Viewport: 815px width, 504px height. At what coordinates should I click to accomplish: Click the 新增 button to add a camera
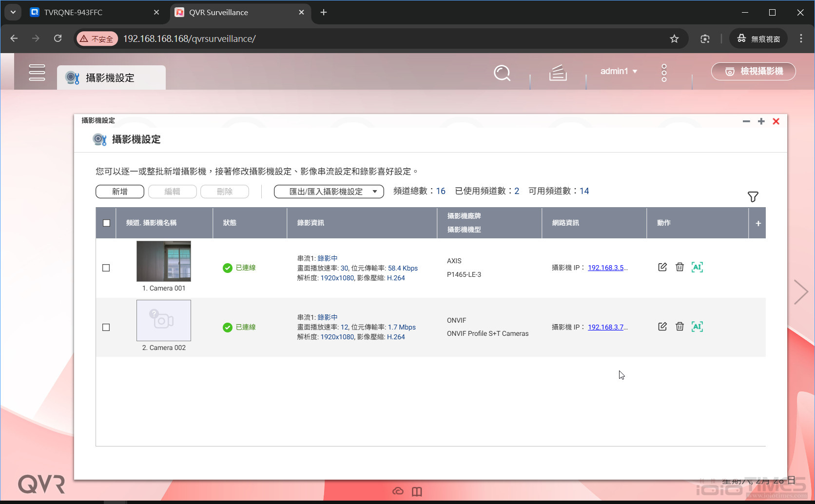(x=119, y=191)
